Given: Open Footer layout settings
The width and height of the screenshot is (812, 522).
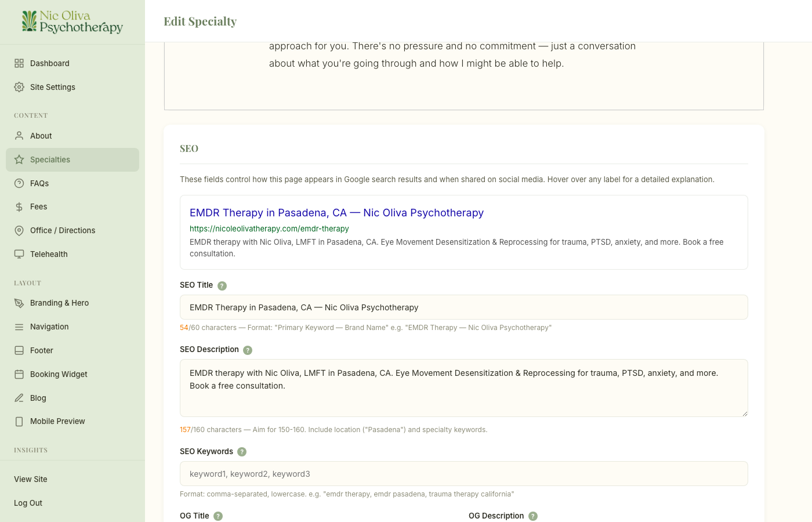Looking at the screenshot, I should [x=72, y=350].
